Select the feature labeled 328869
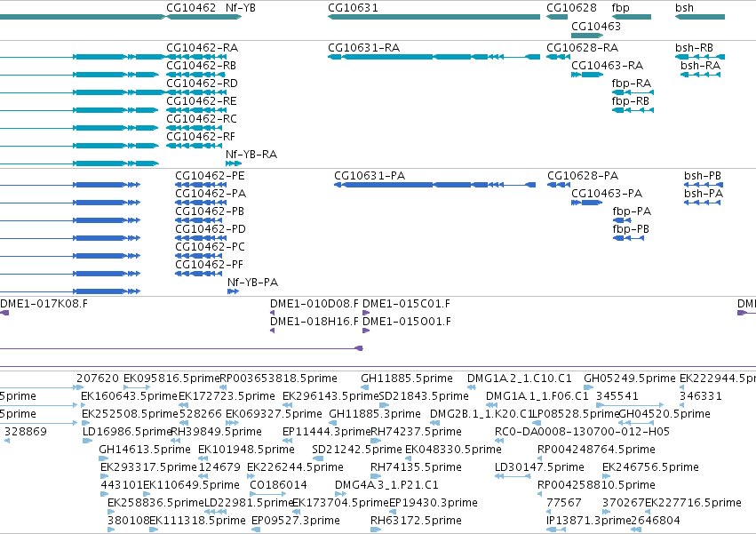 click(x=26, y=432)
